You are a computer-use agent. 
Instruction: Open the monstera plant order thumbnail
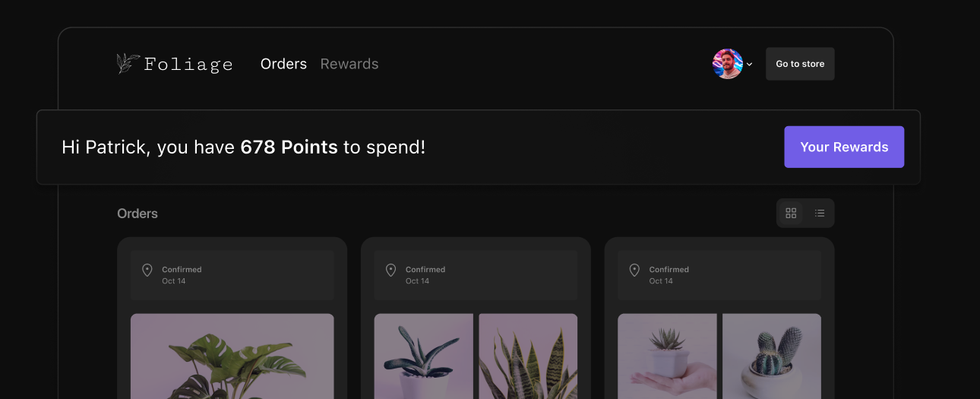pyautogui.click(x=232, y=356)
